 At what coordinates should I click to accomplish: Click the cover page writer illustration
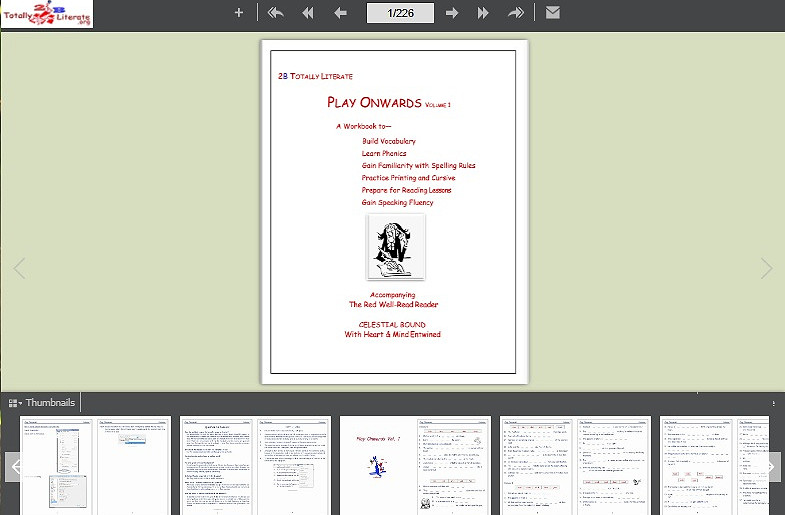(396, 246)
